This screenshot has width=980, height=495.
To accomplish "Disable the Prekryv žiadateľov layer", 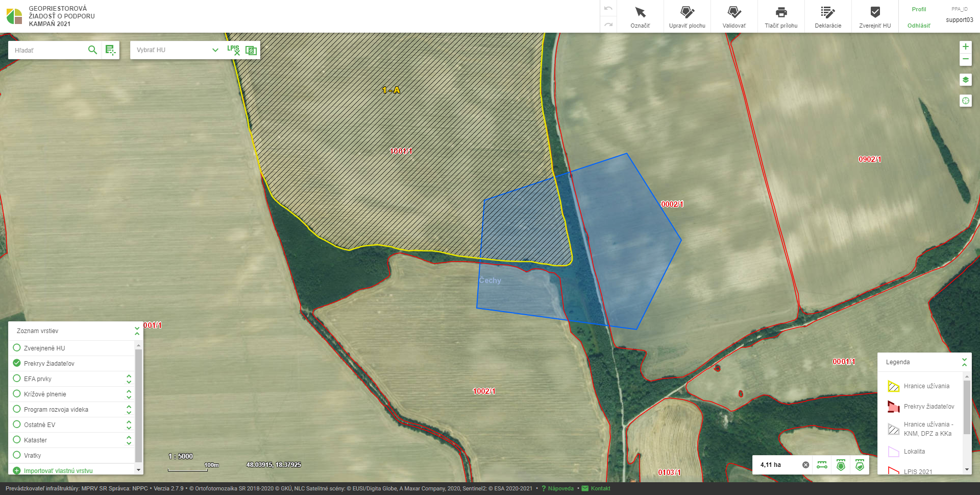I will tap(17, 363).
